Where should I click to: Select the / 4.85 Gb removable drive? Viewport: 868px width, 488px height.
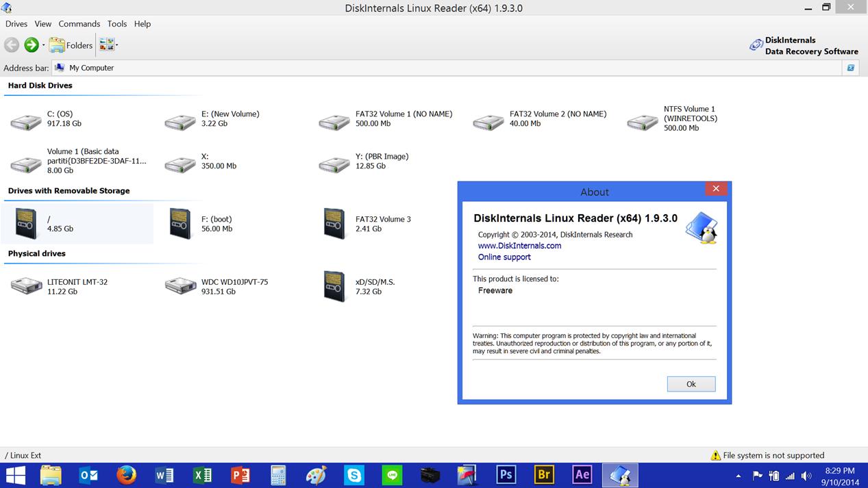point(77,224)
